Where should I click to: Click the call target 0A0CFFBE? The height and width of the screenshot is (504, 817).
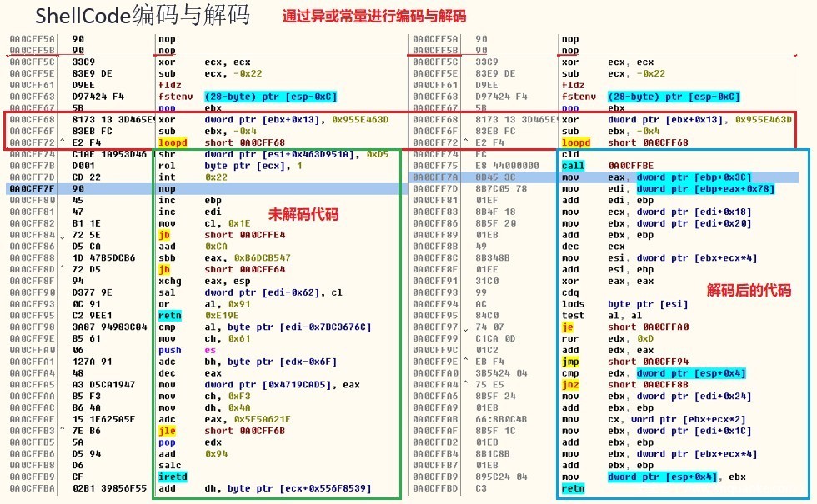(630, 166)
